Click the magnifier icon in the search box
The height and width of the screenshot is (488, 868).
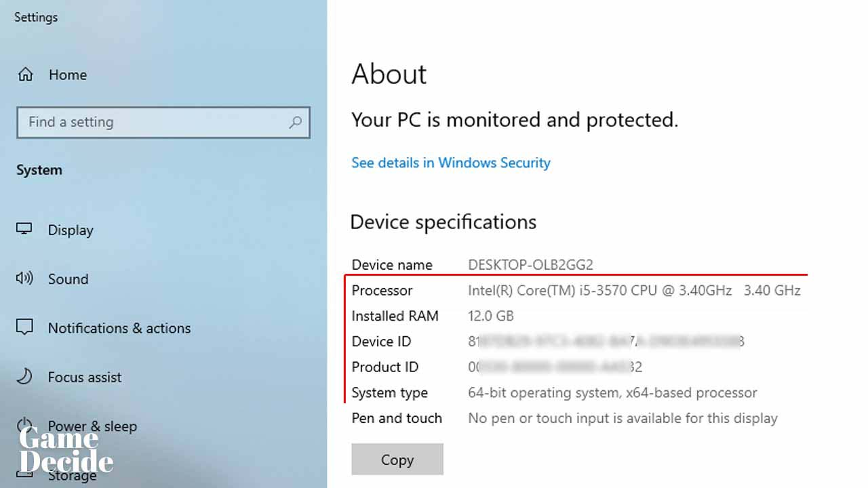295,123
